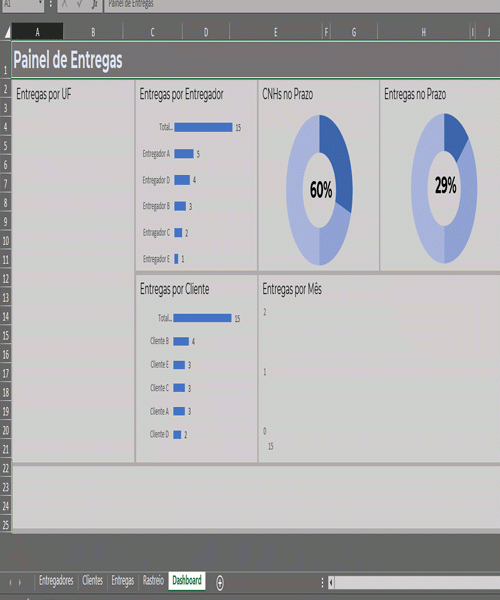Select column H header
This screenshot has width=500, height=600.
click(423, 32)
